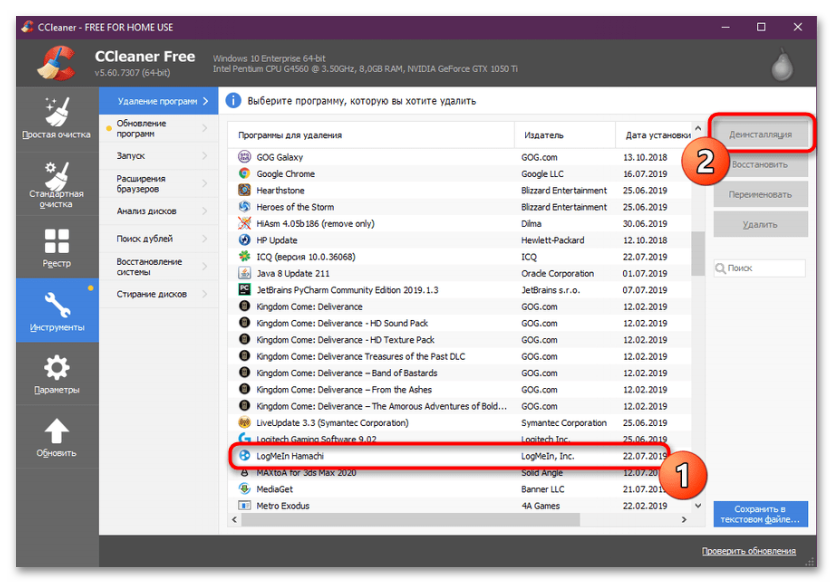
Task: Click the Upgrade (Обновить) arrow icon
Action: [56, 431]
